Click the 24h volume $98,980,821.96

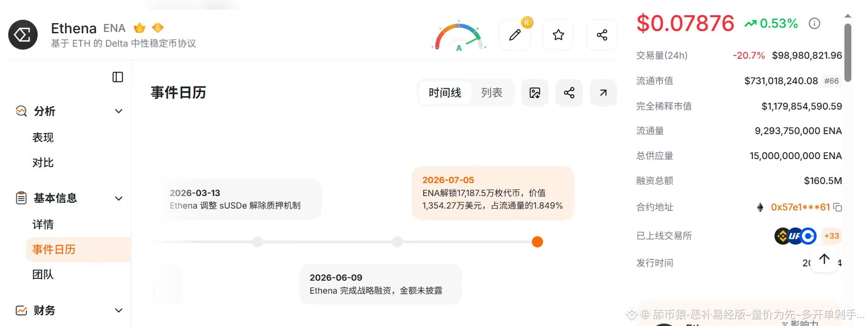(x=807, y=55)
